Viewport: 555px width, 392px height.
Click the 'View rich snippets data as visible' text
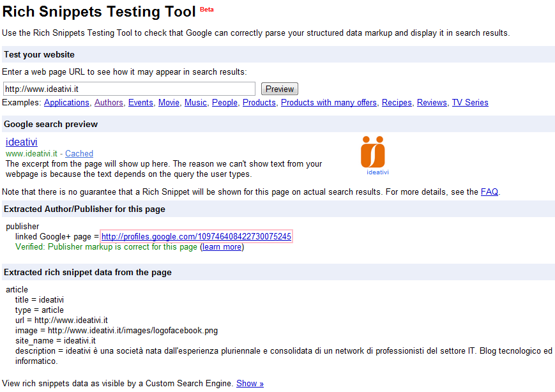pyautogui.click(x=118, y=384)
